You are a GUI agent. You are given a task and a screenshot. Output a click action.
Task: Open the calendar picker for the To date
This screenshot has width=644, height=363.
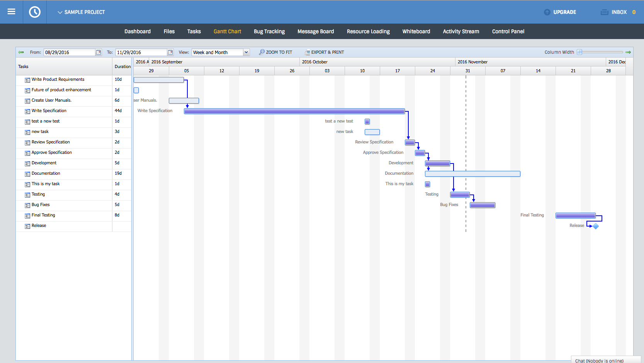171,52
